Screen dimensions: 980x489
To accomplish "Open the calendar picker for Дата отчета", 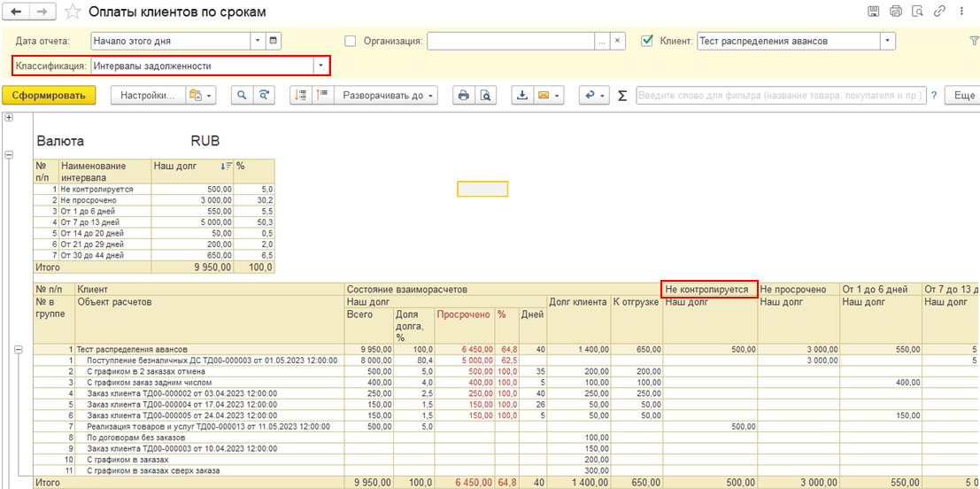I will (274, 41).
